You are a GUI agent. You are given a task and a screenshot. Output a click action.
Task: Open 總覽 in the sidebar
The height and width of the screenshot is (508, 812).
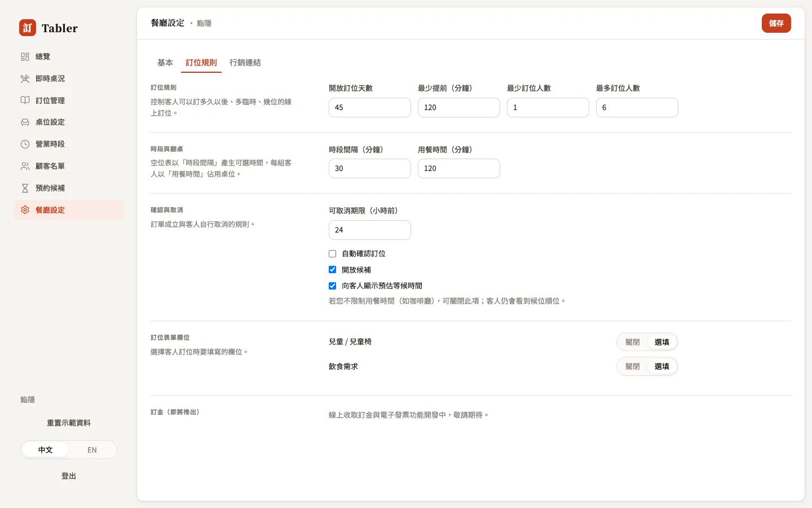coord(69,56)
